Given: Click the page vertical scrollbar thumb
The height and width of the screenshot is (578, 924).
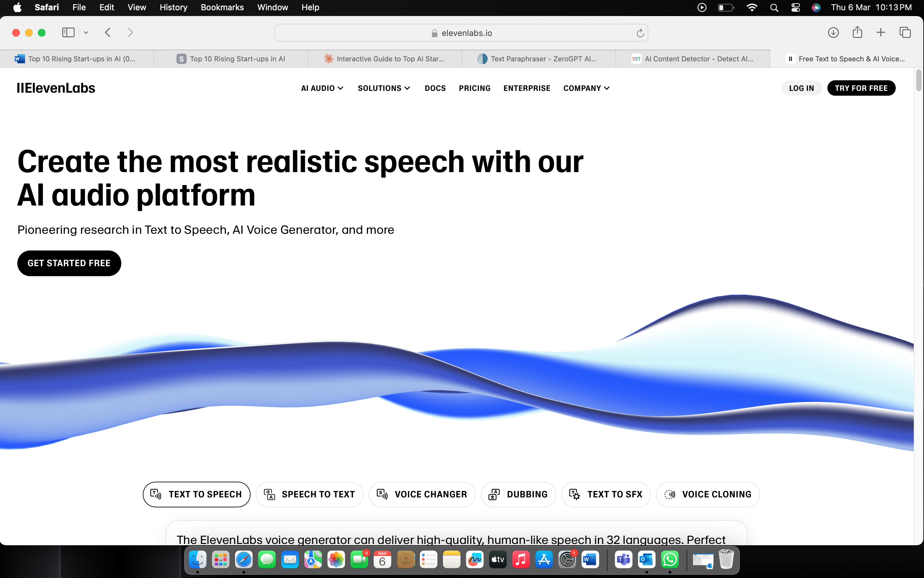Looking at the screenshot, I should pos(919,81).
